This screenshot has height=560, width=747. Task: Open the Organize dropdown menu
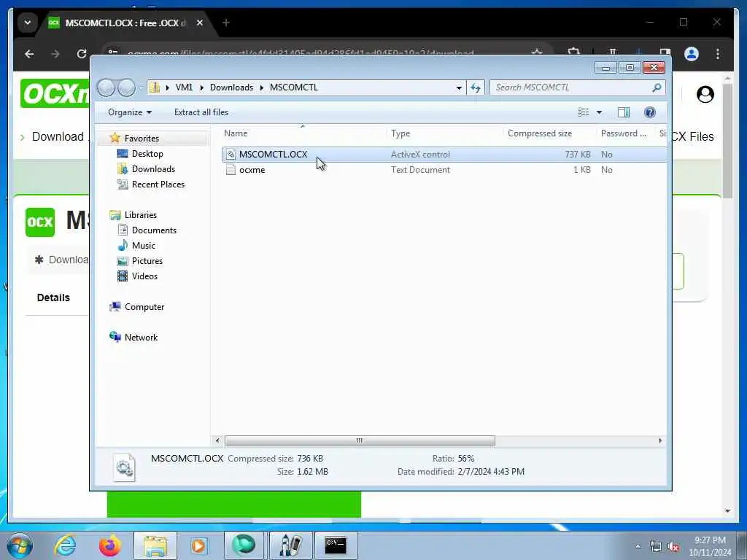pyautogui.click(x=130, y=112)
